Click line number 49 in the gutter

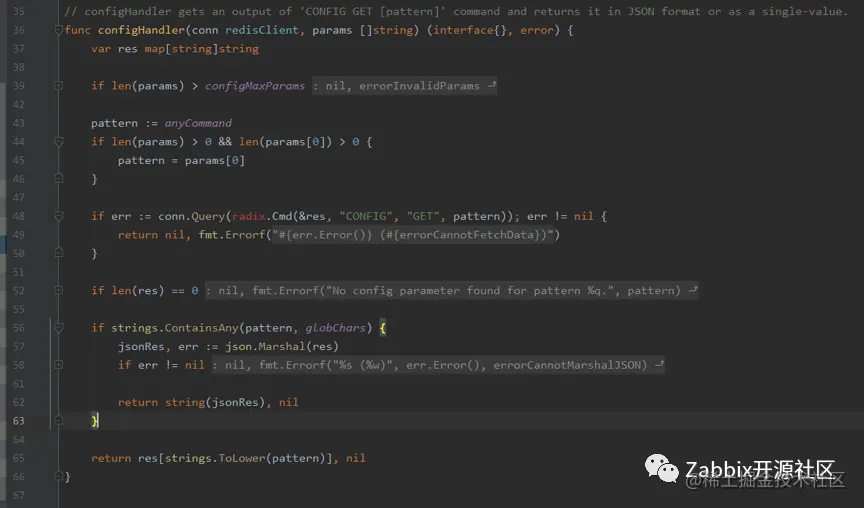[19, 235]
